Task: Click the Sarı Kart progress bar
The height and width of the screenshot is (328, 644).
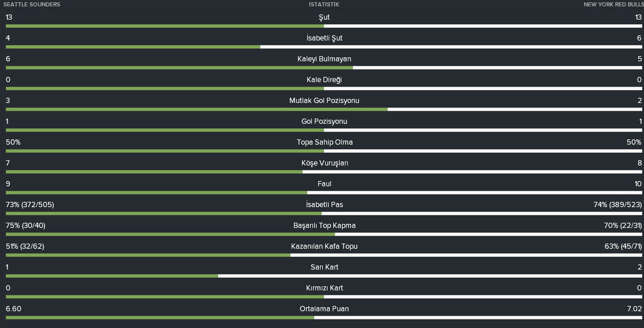Action: pos(323,276)
